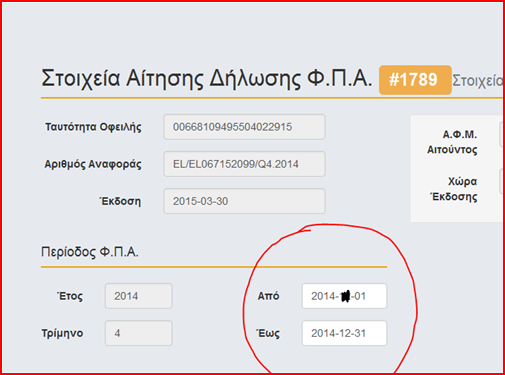Click the Αριθμός Αναφοράς label
Viewport: 505px width, 375px height.
tap(93, 164)
